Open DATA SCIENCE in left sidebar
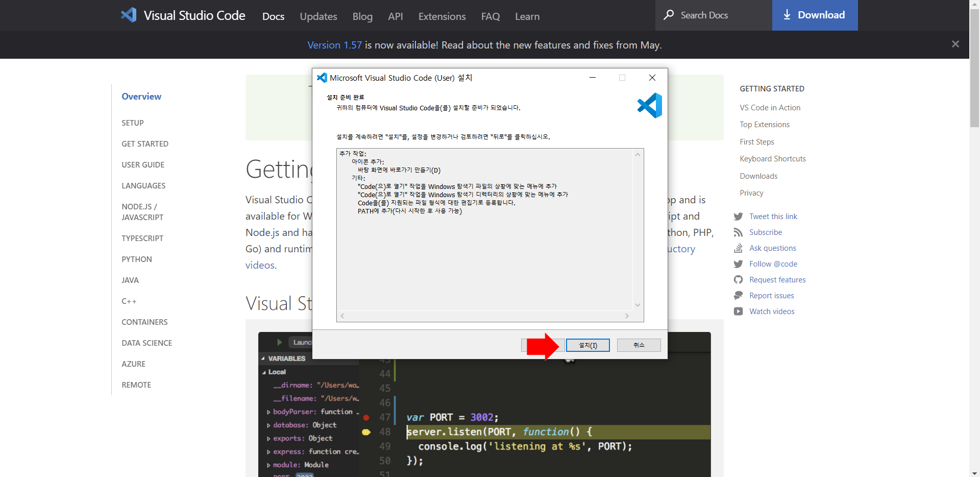Viewport: 980px width, 477px height. coord(147,343)
